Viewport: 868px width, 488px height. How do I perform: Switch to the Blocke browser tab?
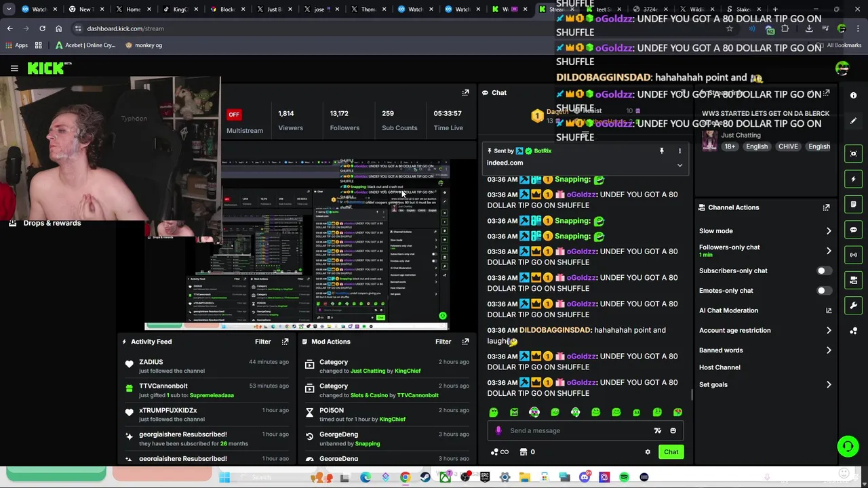227,9
